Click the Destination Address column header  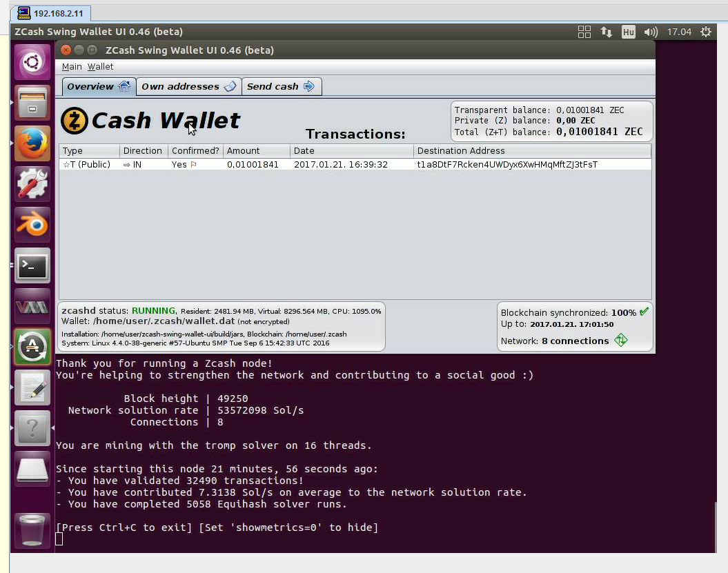tap(532, 151)
